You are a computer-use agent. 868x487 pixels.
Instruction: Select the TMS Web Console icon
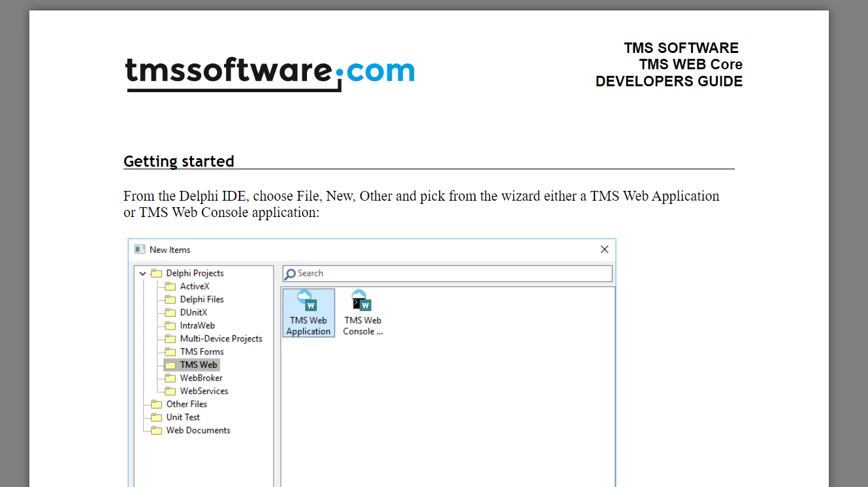click(362, 303)
